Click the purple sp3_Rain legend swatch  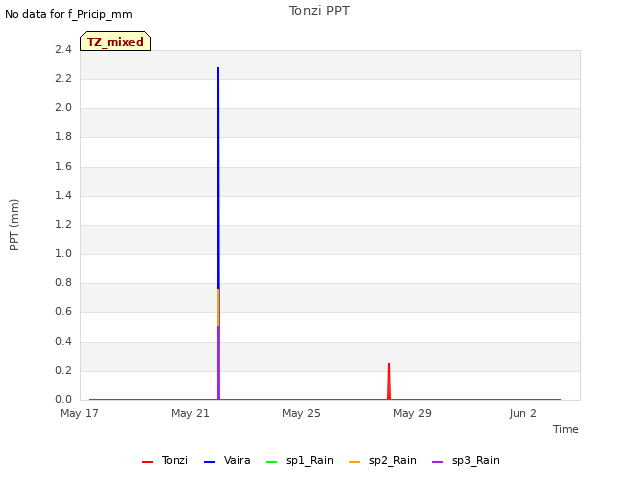pos(438,462)
